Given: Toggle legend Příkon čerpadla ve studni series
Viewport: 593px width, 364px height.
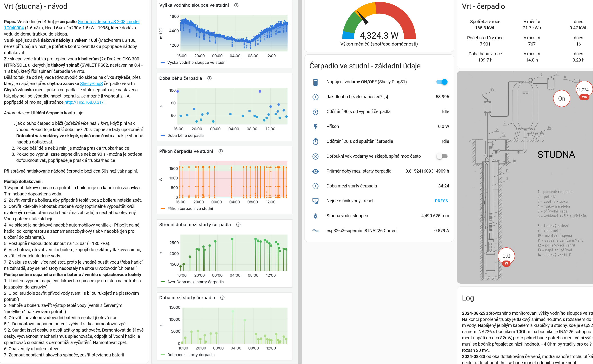Looking at the screenshot, I should (x=190, y=209).
